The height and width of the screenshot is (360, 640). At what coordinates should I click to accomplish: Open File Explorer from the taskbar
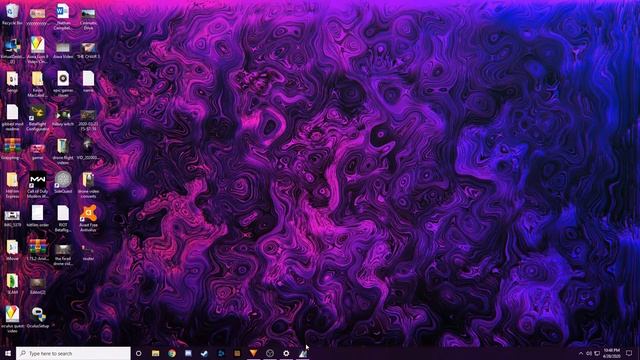pyautogui.click(x=156, y=353)
